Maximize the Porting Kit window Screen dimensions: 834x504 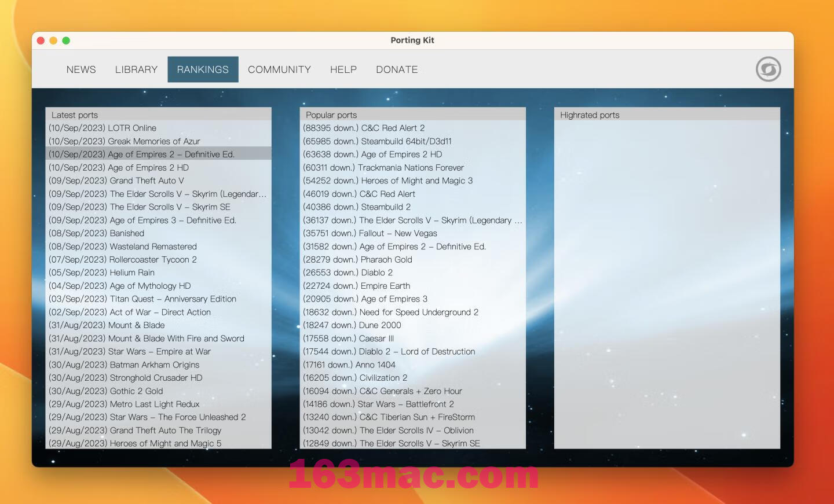(66, 41)
